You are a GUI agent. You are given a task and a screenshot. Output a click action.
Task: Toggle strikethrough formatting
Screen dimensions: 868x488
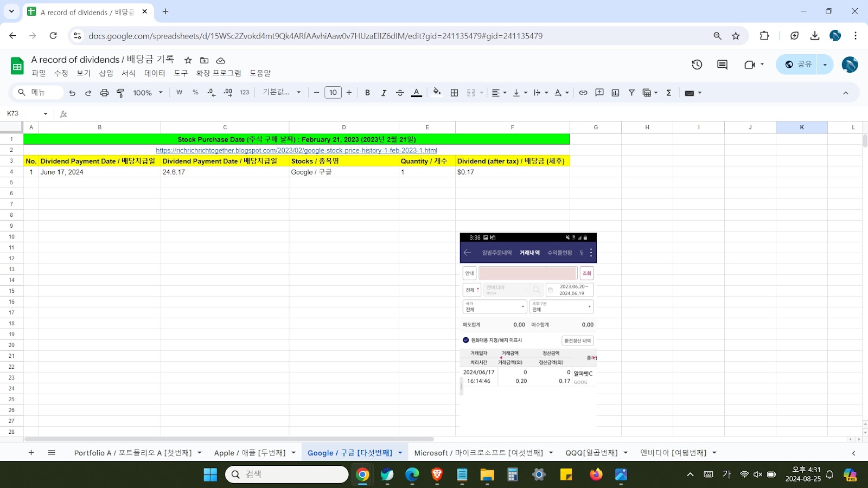pyautogui.click(x=400, y=93)
